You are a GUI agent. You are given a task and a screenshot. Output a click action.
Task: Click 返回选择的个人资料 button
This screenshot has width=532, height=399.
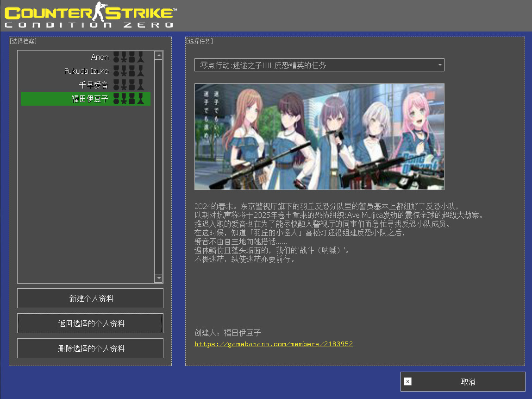click(90, 323)
